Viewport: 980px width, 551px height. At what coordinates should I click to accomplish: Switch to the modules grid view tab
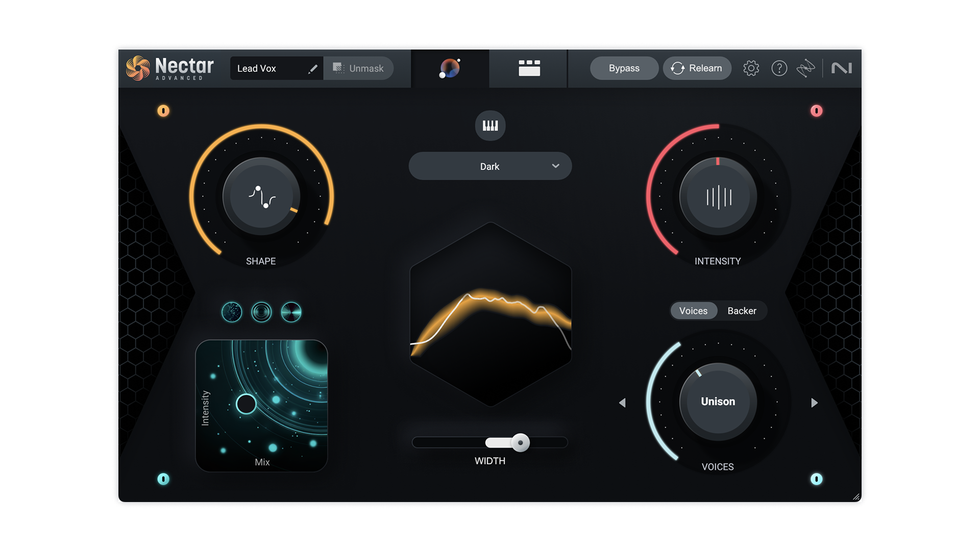529,68
